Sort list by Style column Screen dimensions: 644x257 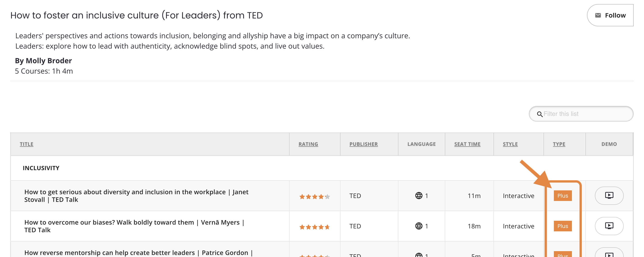[510, 144]
